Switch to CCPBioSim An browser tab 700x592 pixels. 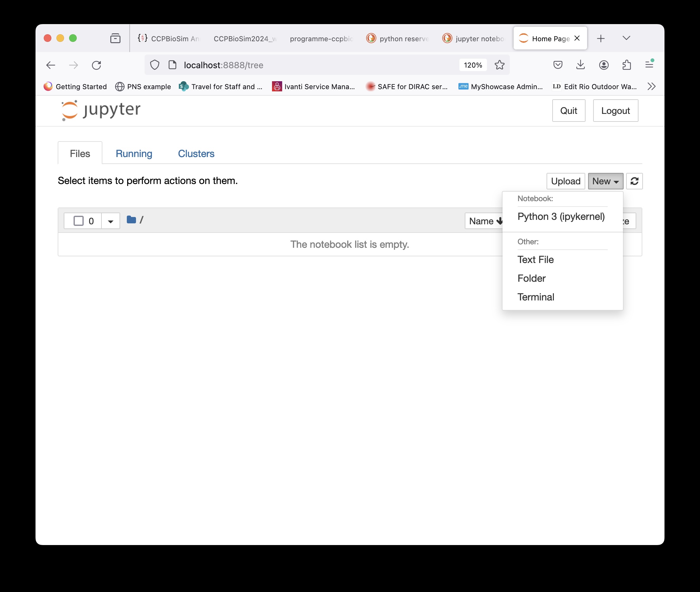(x=169, y=39)
